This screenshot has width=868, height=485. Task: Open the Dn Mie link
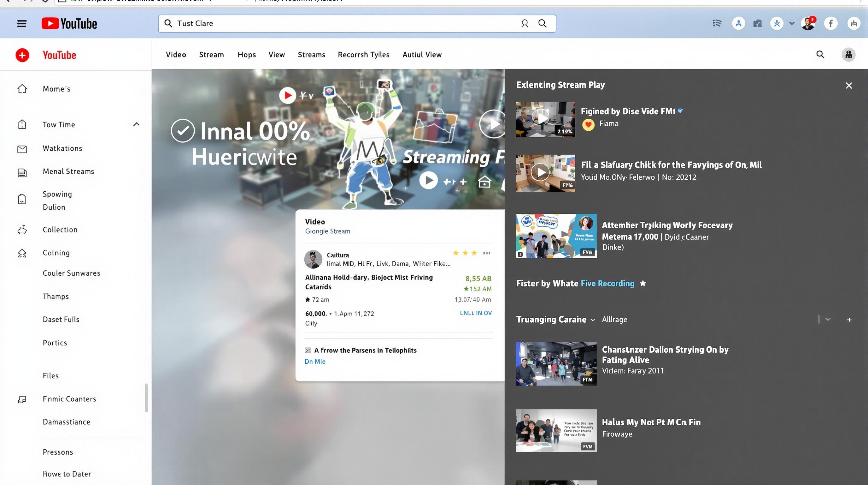pos(315,361)
